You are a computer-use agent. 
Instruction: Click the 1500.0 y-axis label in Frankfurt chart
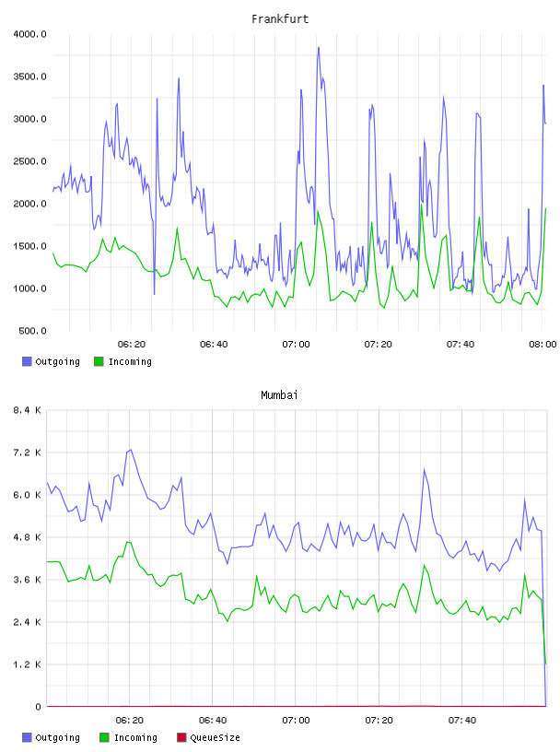(x=29, y=246)
